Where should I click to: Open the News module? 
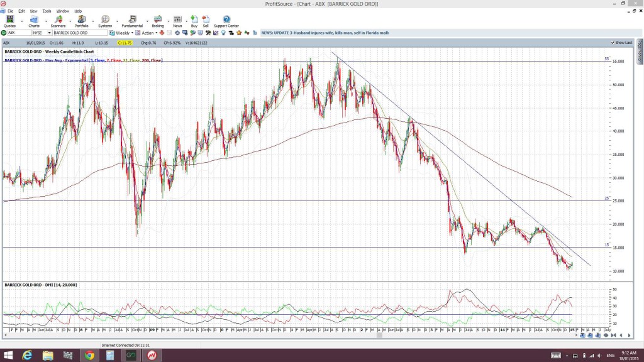coord(177,21)
